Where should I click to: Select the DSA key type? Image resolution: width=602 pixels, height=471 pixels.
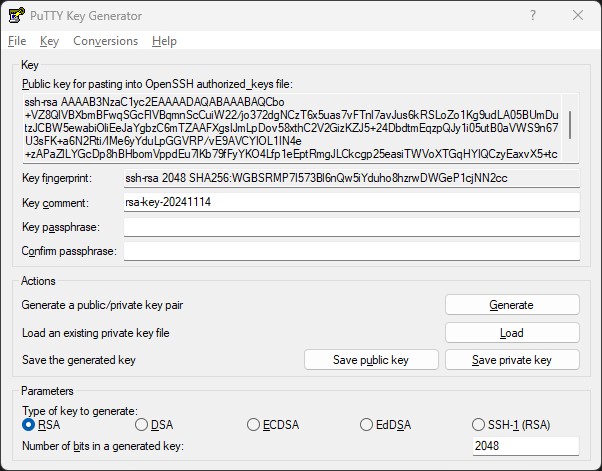154,425
